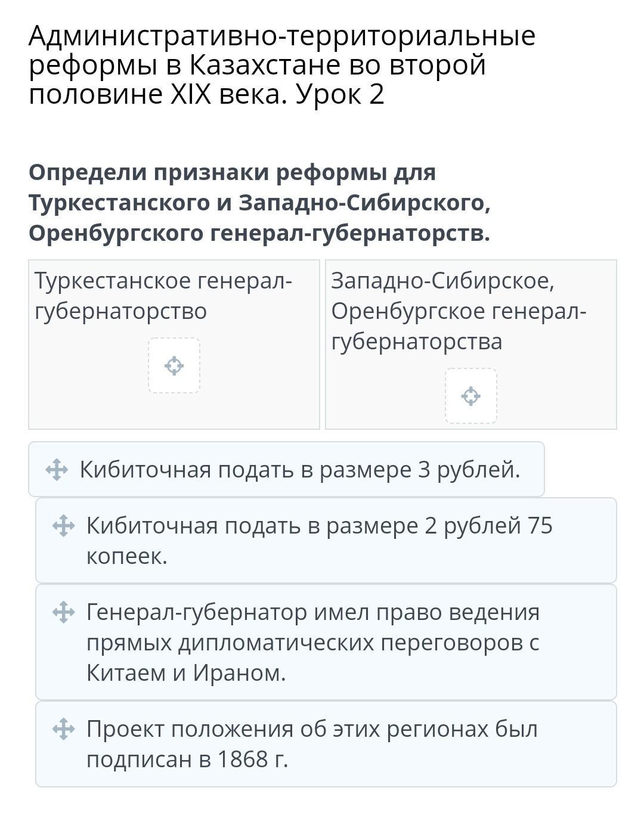Select the 'Кибиточная подать в размере 3 рублей' text
The height and width of the screenshot is (831, 644).
point(300,470)
